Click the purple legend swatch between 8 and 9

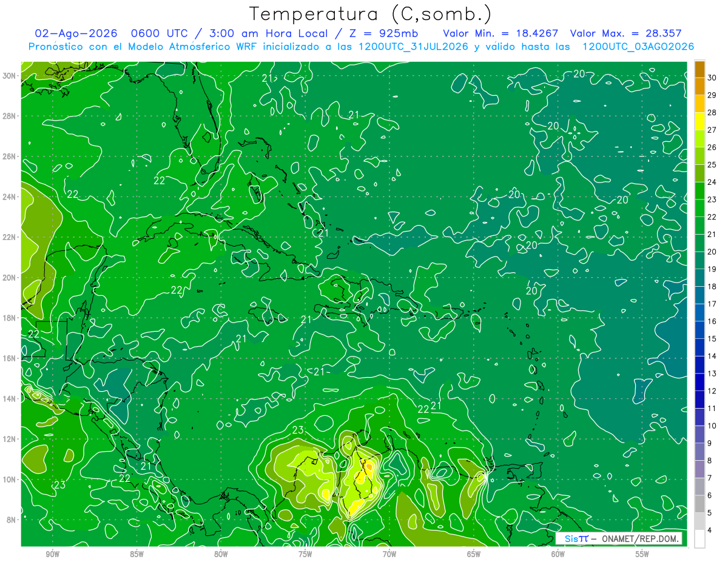click(x=699, y=452)
